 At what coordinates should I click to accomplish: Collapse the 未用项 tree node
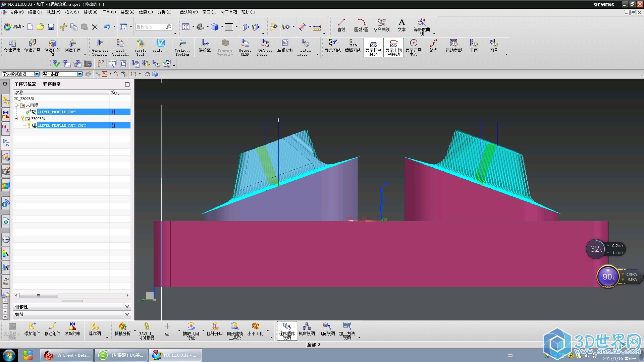point(16,105)
